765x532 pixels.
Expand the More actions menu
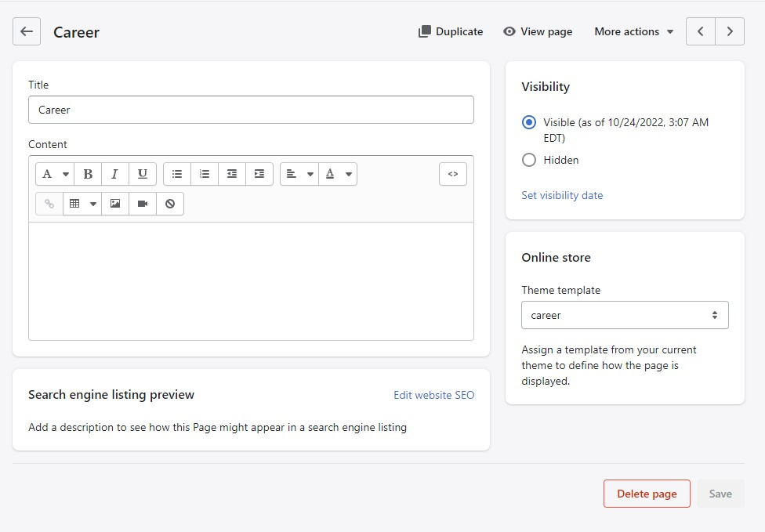(x=633, y=31)
